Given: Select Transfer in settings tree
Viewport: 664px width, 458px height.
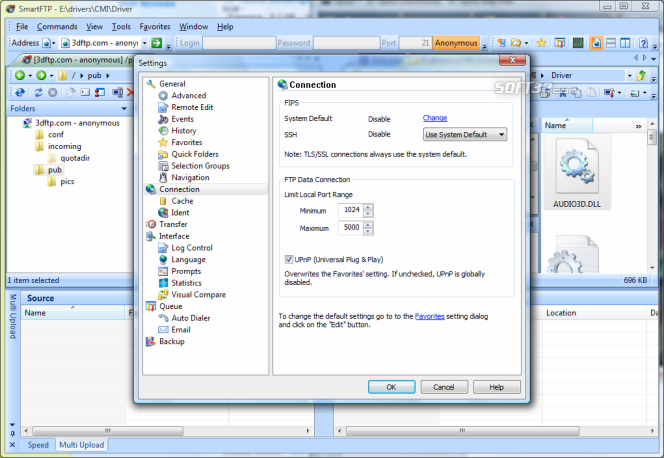Looking at the screenshot, I should pyautogui.click(x=173, y=224).
